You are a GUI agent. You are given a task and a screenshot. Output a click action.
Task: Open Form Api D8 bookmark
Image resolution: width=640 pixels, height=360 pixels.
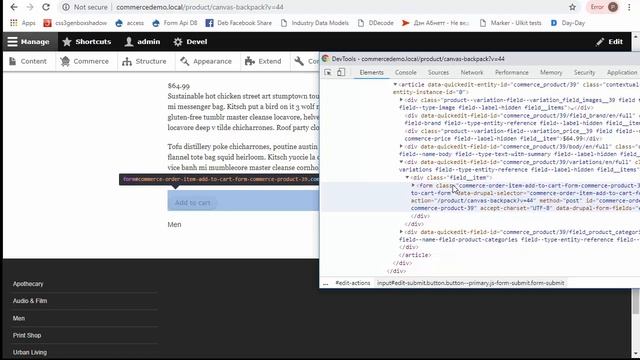[x=175, y=23]
